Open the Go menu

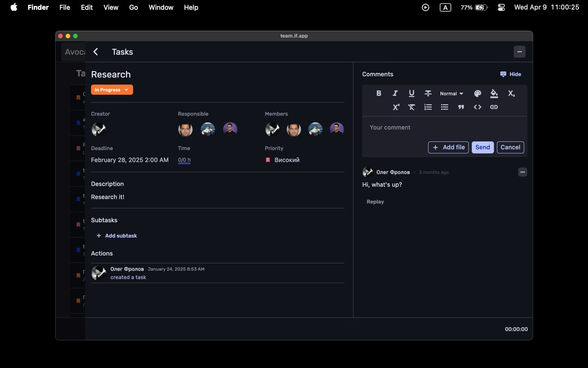pos(133,7)
